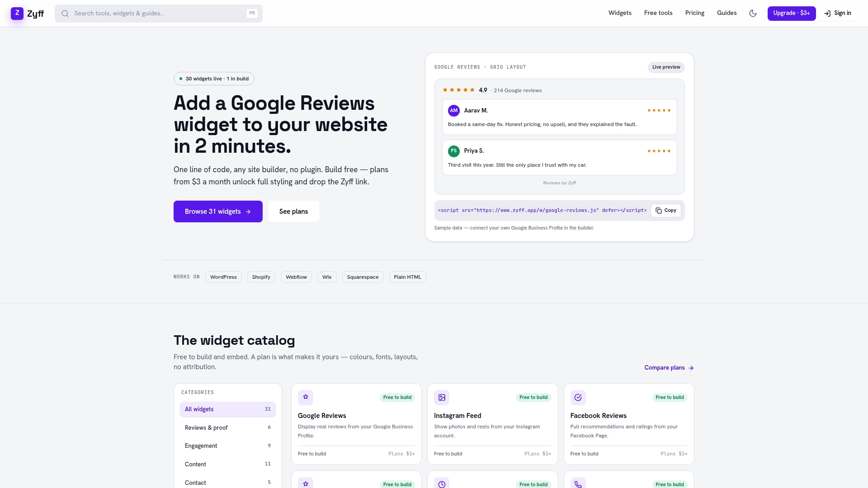Click the arrow next to Compare plans

pyautogui.click(x=691, y=368)
